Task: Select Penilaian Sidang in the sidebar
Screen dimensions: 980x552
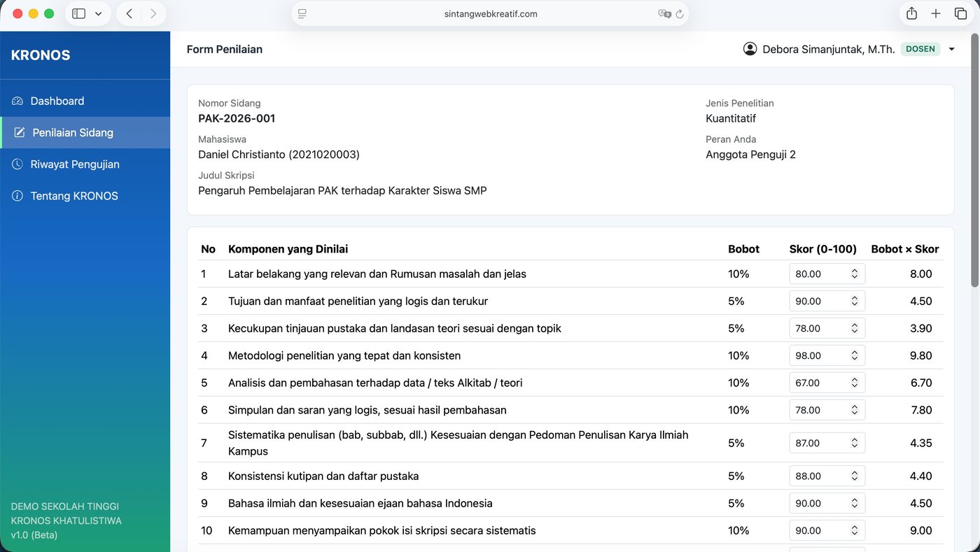Action: [85, 132]
